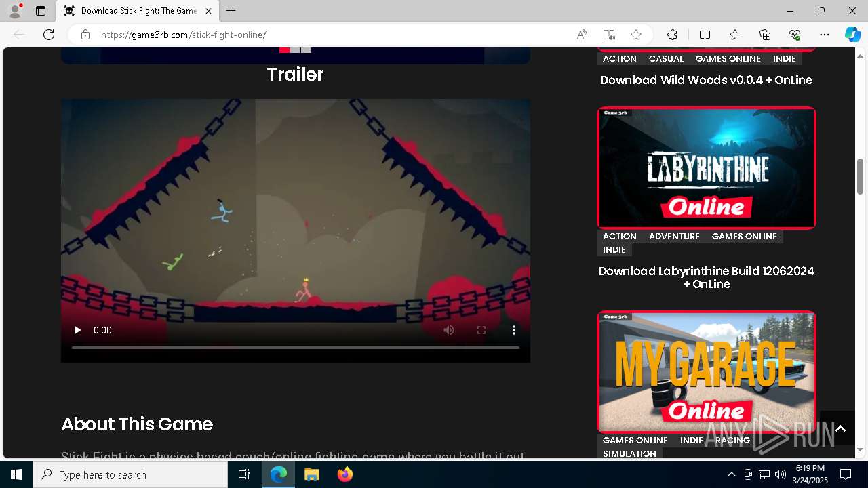Toggle the split screen view
Viewport: 868px width, 488px height.
pyautogui.click(x=705, y=35)
